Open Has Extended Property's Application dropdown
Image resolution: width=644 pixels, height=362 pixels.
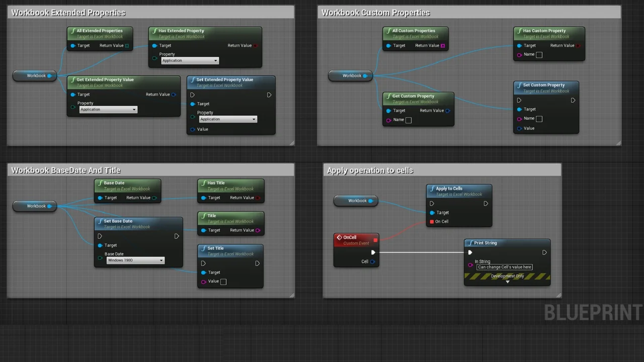click(x=190, y=61)
